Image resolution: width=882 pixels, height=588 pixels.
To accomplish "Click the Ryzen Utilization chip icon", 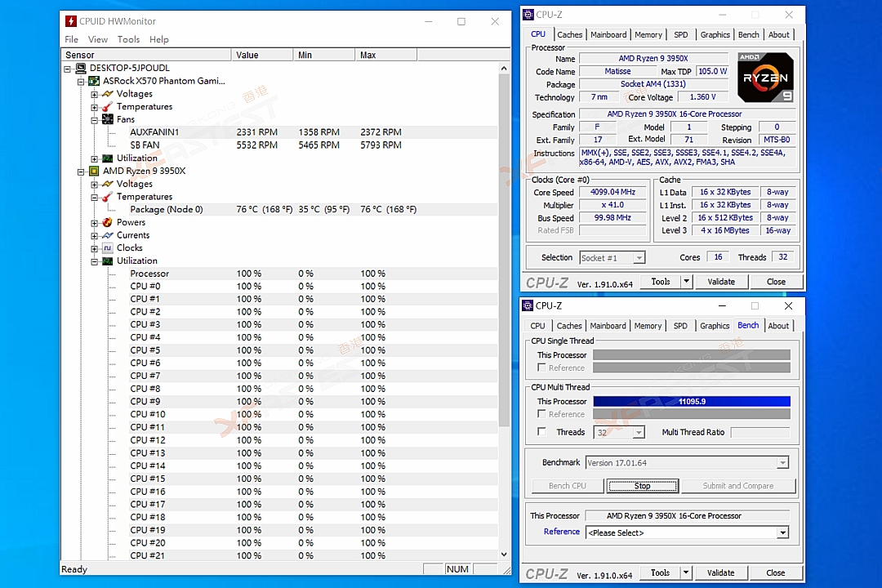I will [108, 261].
